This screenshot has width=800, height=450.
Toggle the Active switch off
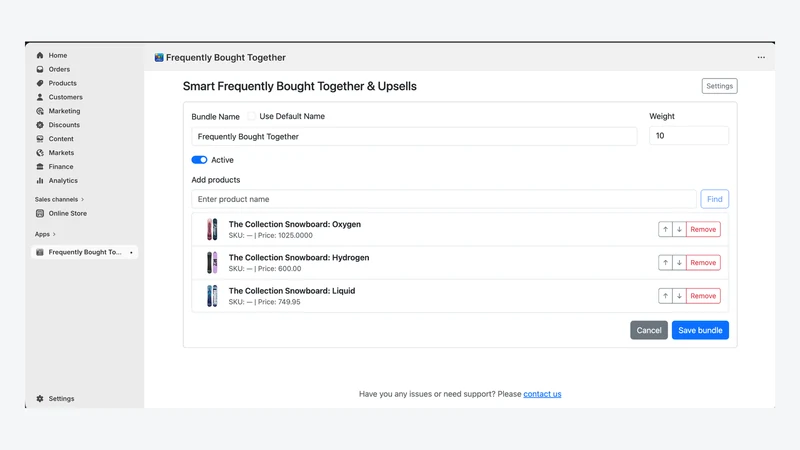click(x=199, y=160)
